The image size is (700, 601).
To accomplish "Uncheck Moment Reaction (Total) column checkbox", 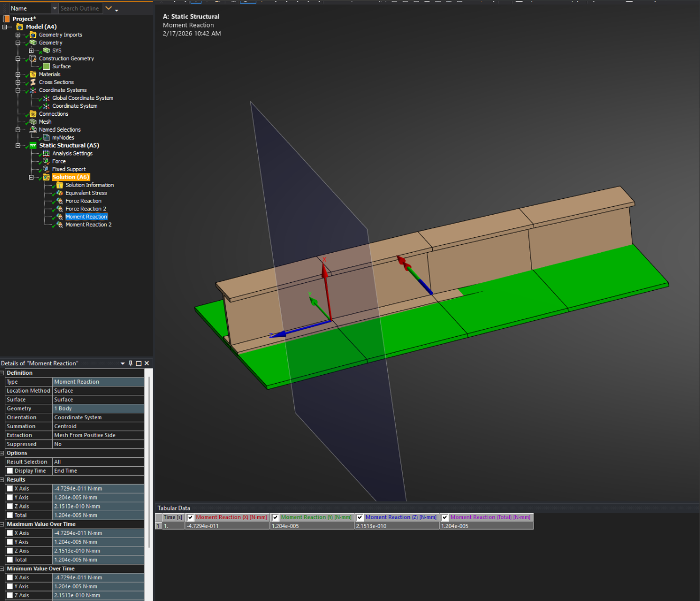I will (x=445, y=517).
